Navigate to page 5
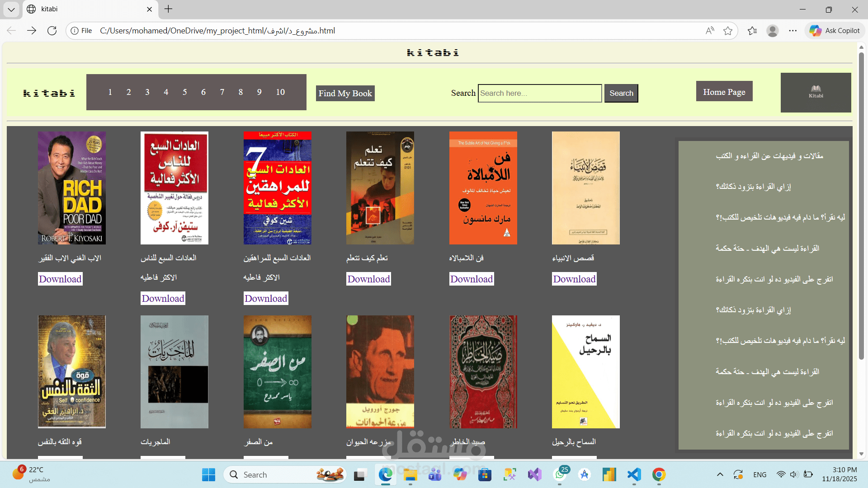The height and width of the screenshot is (488, 868). 184,92
